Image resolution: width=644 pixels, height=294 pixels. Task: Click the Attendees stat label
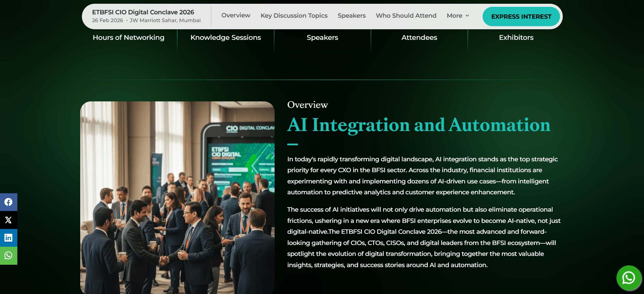click(x=419, y=37)
